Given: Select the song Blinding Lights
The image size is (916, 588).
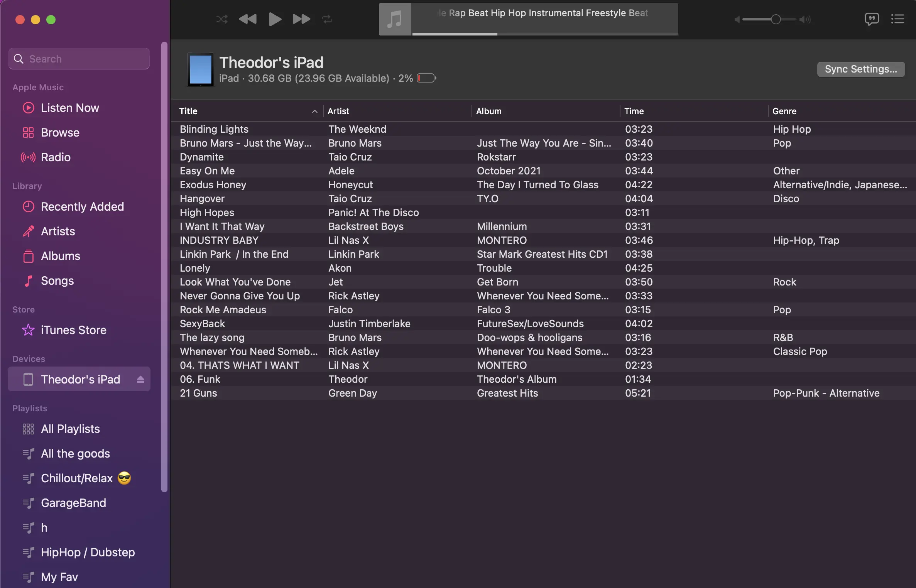Looking at the screenshot, I should [544, 129].
